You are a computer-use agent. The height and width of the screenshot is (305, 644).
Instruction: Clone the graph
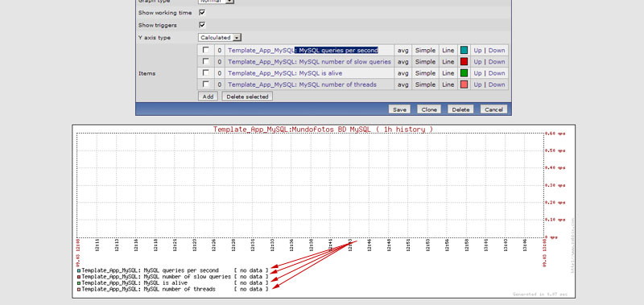pos(429,109)
